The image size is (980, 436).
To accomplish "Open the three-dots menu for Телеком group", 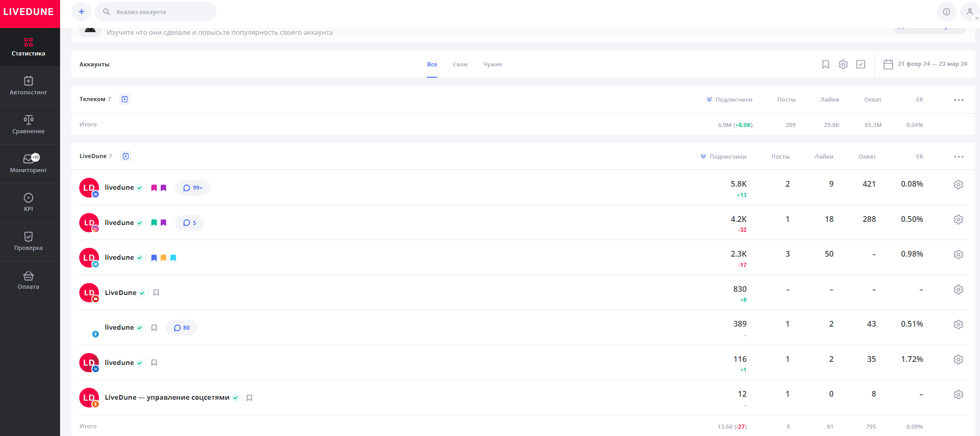I will point(959,100).
